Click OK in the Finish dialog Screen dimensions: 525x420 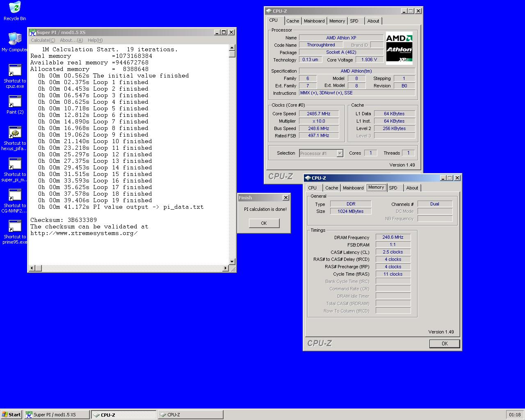(264, 223)
